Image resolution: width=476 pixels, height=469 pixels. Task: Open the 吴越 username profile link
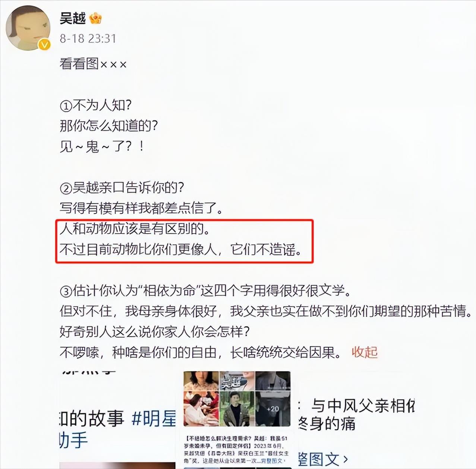(x=73, y=18)
